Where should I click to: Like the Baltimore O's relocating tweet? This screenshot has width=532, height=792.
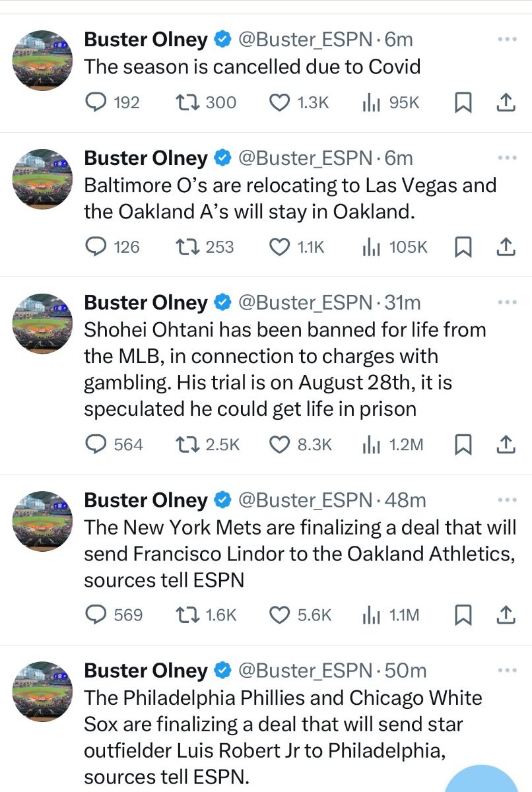point(281,247)
